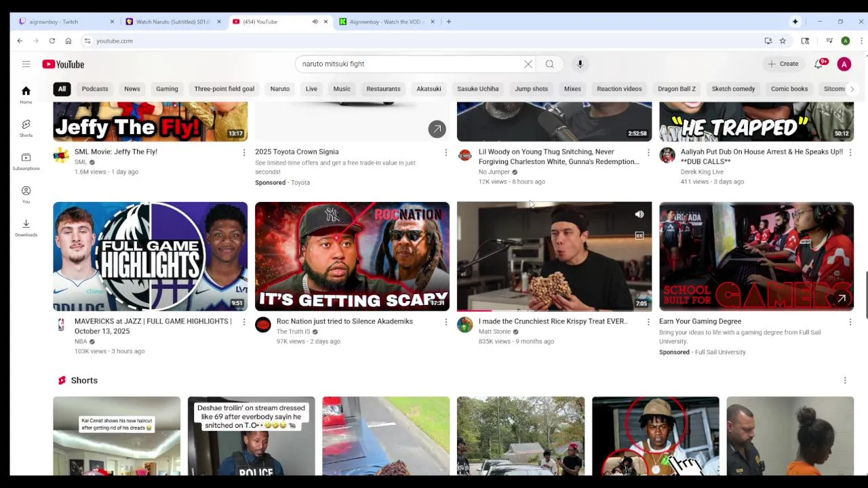Bookmark this page with the star icon
The width and height of the screenshot is (868, 488).
[783, 41]
